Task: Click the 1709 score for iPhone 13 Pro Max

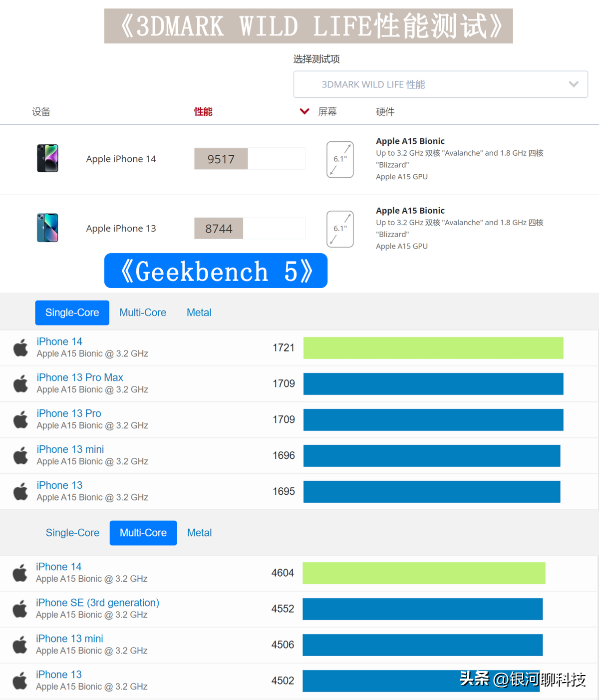Action: (284, 383)
